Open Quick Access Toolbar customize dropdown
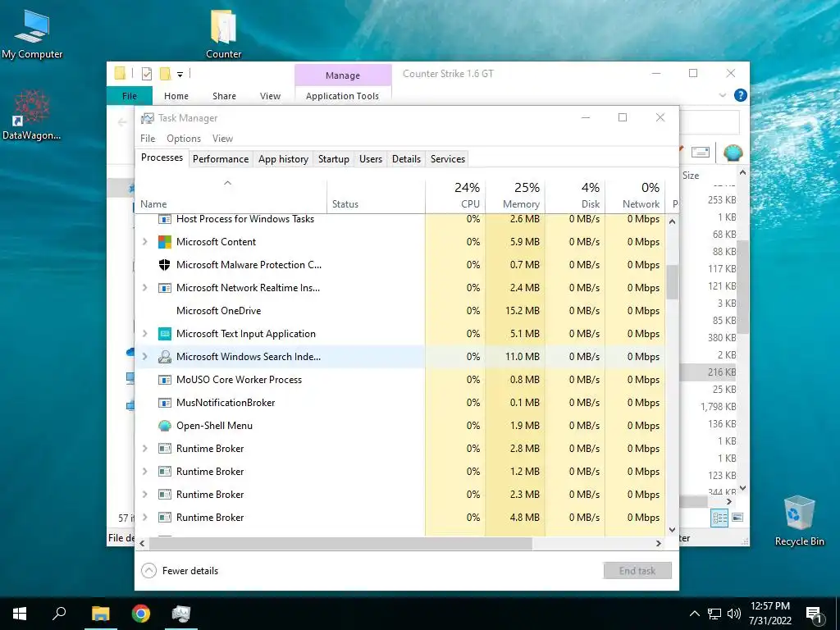The width and height of the screenshot is (840, 630). click(180, 75)
